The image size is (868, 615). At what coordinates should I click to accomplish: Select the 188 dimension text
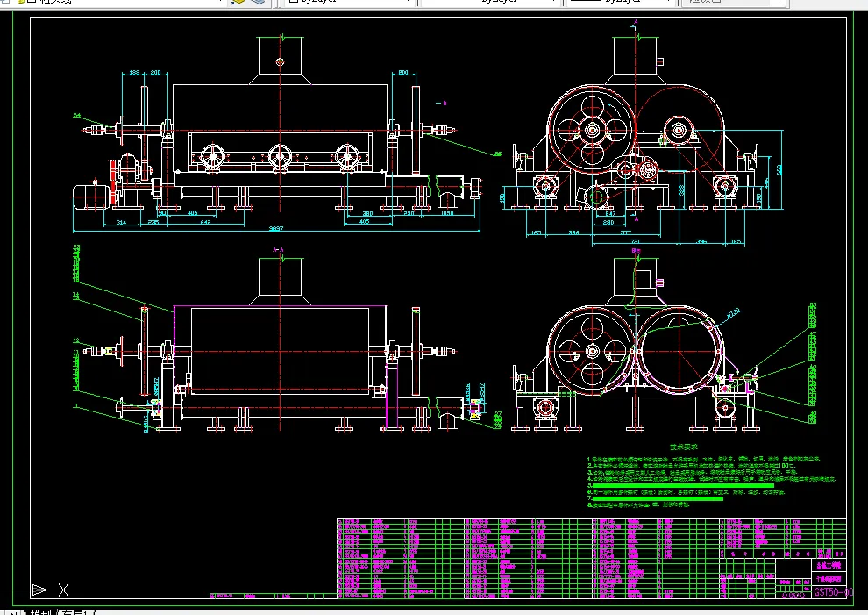134,73
